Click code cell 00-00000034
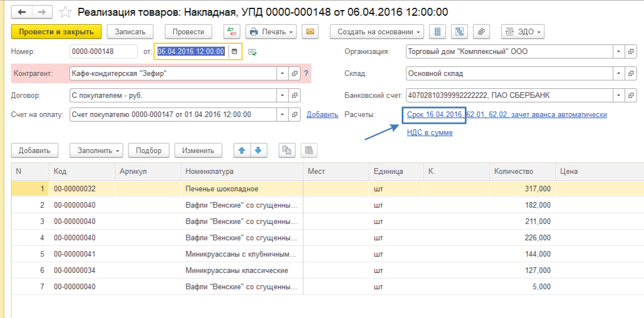 pos(82,270)
